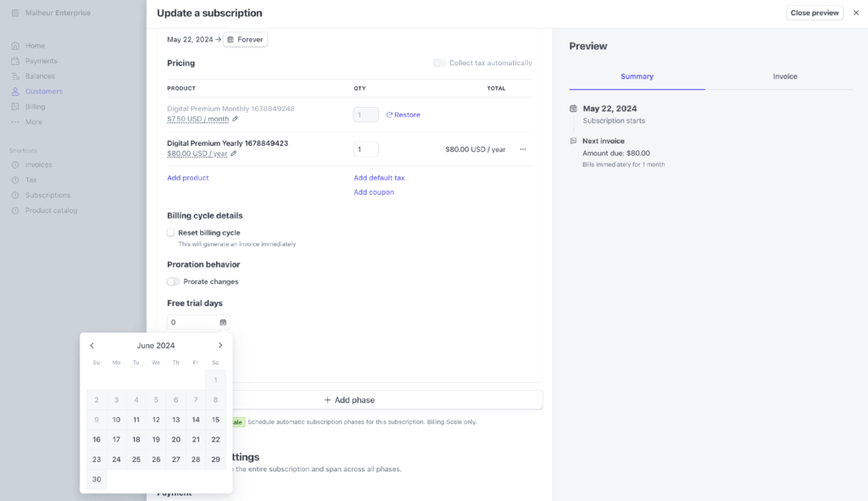Image resolution: width=868 pixels, height=501 pixels.
Task: Toggle Collect tax automatically switch
Action: 438,63
